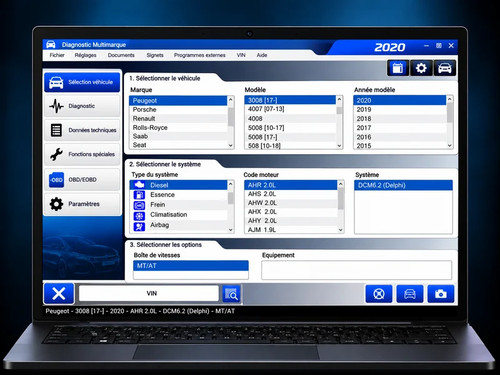This screenshot has height=375, width=500.
Task: Select model 508 [10-18]
Action: [x=290, y=146]
